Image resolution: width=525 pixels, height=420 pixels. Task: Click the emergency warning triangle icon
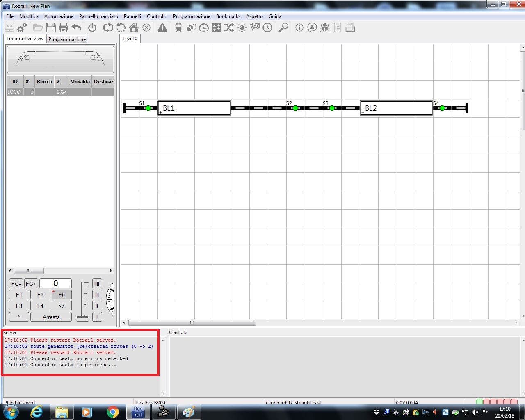click(x=162, y=28)
